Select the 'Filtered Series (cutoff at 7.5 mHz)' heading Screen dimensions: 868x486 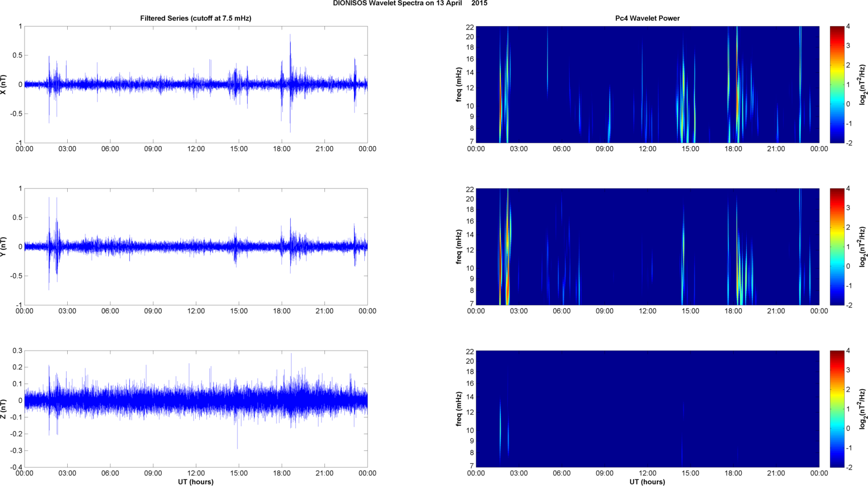pos(196,18)
